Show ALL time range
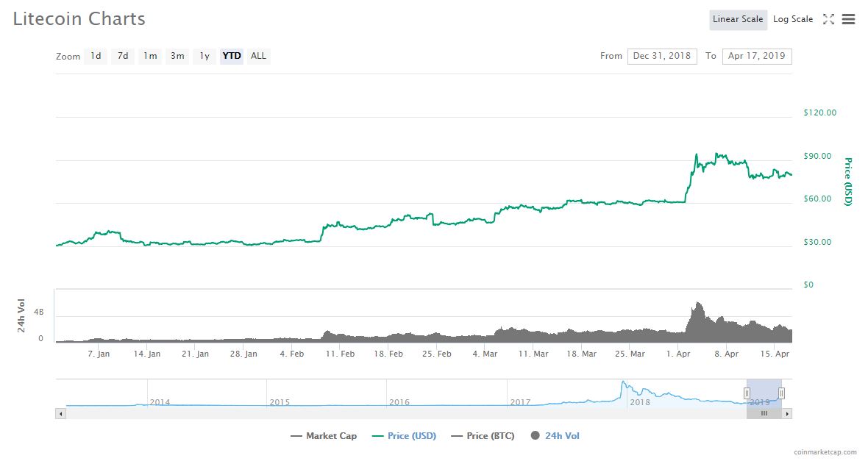868x475 pixels. tap(258, 56)
